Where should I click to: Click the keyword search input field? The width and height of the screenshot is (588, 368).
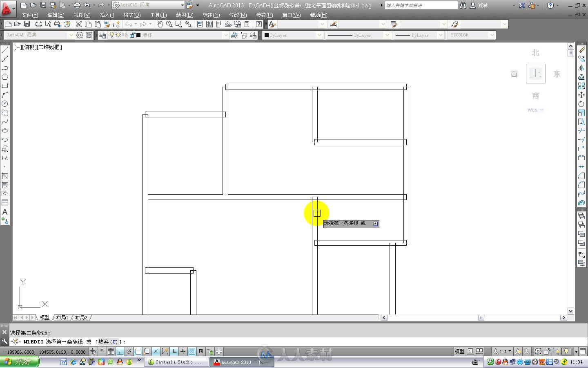coord(421,5)
